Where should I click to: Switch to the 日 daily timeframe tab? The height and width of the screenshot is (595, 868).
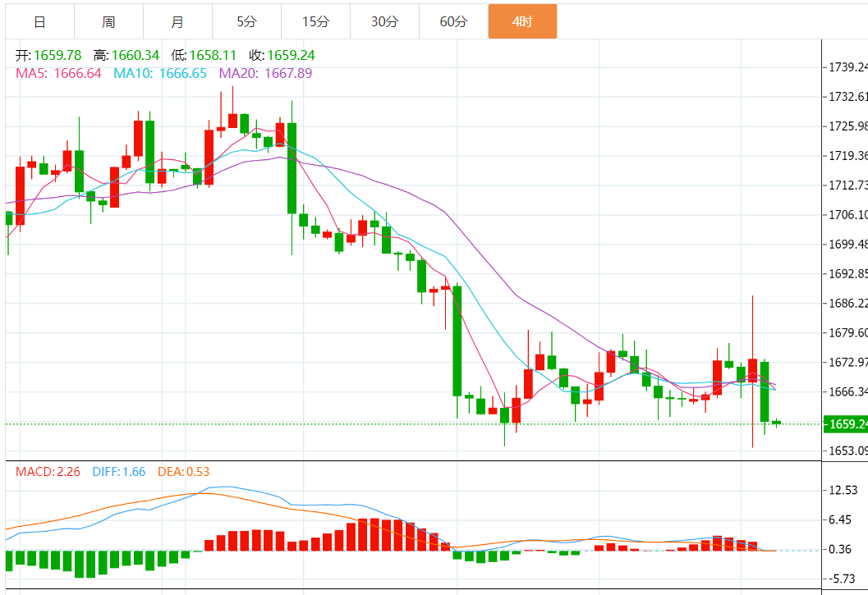coord(40,21)
